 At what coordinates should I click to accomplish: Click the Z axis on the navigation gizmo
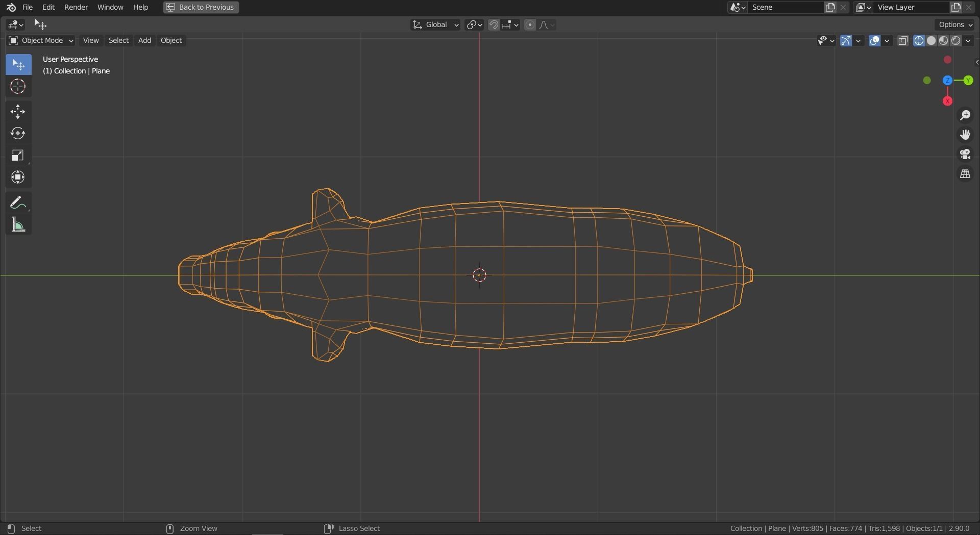947,81
